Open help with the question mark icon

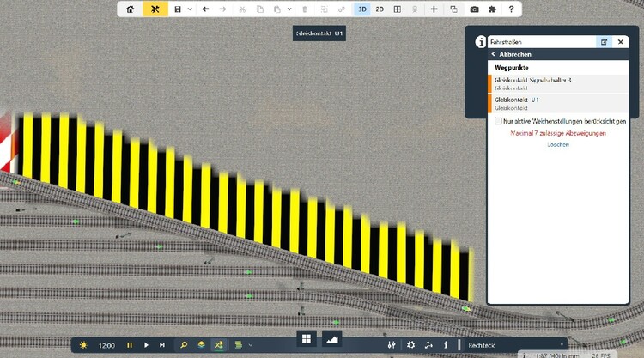click(511, 9)
